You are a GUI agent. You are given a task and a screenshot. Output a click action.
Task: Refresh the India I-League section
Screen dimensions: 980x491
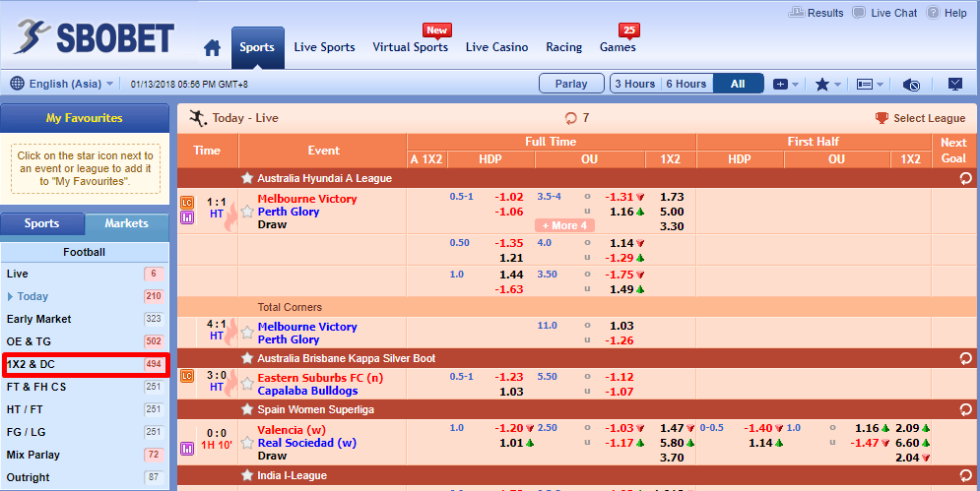pyautogui.click(x=965, y=476)
